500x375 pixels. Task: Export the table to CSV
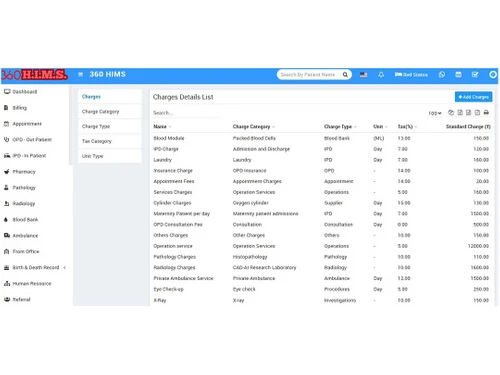(x=469, y=113)
